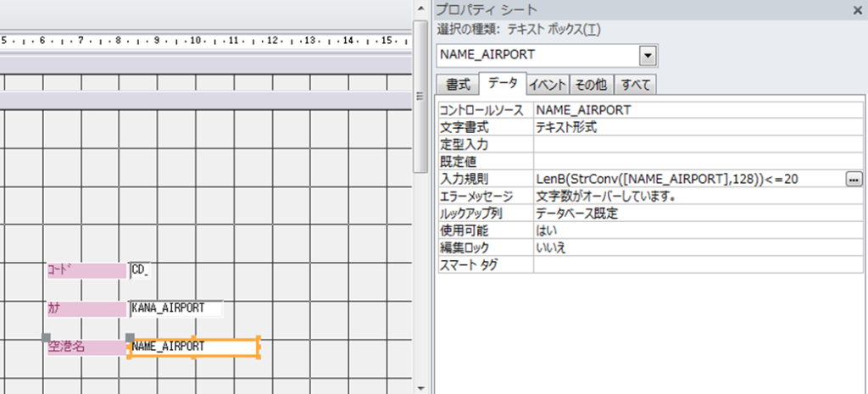Screen dimensions: 868x394
Task: Click the move handle of NAME_AIRPORT textbox
Action: 130,337
